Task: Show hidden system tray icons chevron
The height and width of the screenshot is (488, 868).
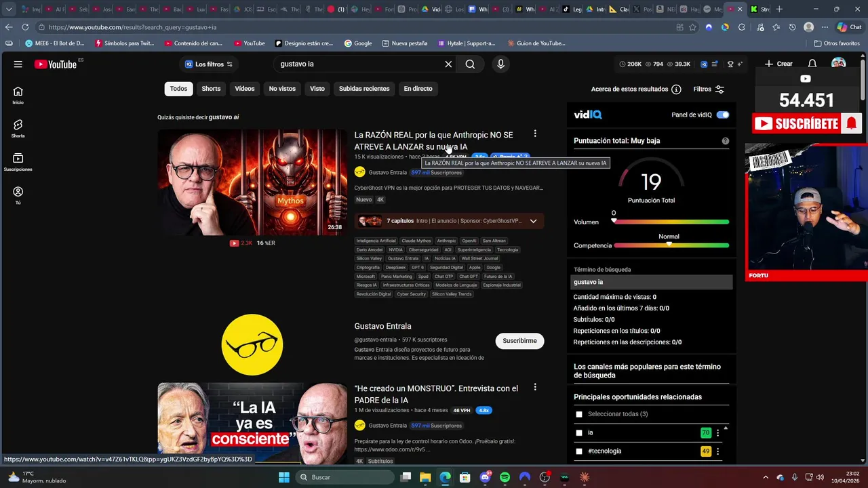Action: tap(766, 477)
